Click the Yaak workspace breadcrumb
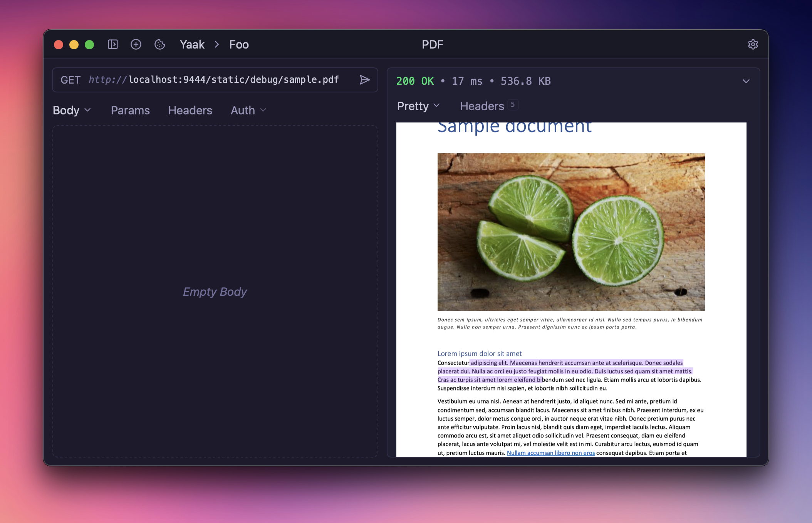This screenshot has height=523, width=812. pos(192,44)
